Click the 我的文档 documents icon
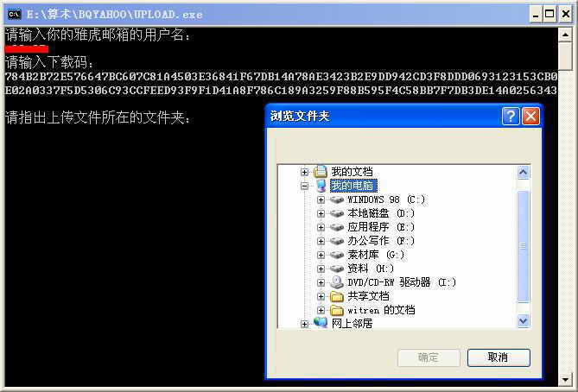The width and height of the screenshot is (578, 392). [x=321, y=171]
